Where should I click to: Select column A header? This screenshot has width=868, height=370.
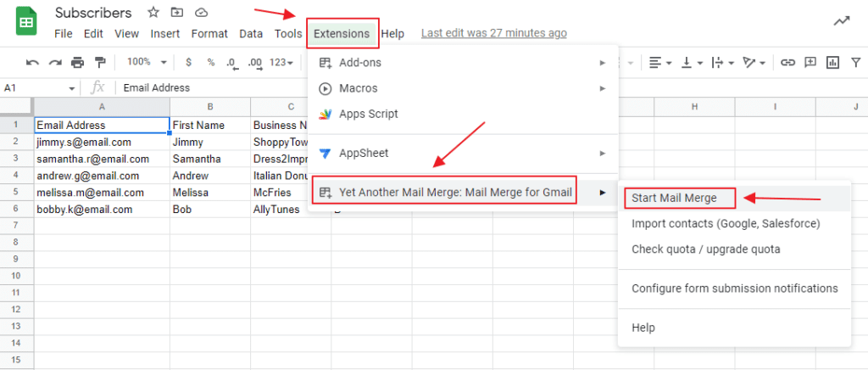point(102,106)
